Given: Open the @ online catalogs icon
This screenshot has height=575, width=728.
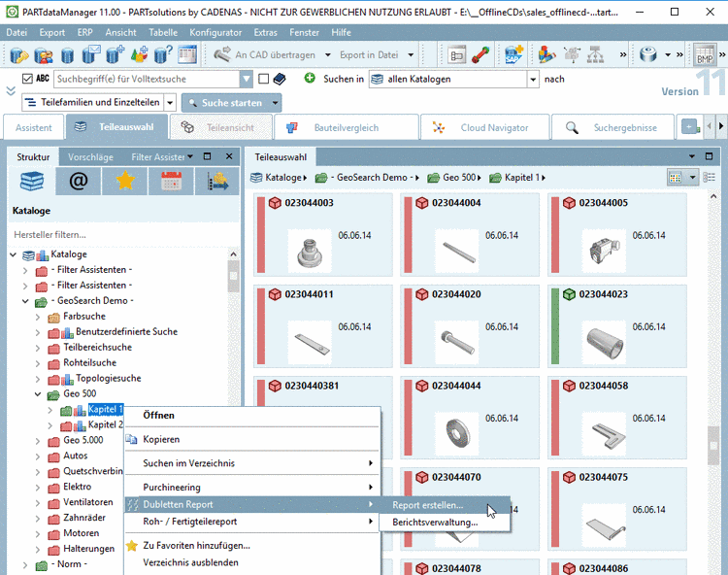Looking at the screenshot, I should point(78,181).
